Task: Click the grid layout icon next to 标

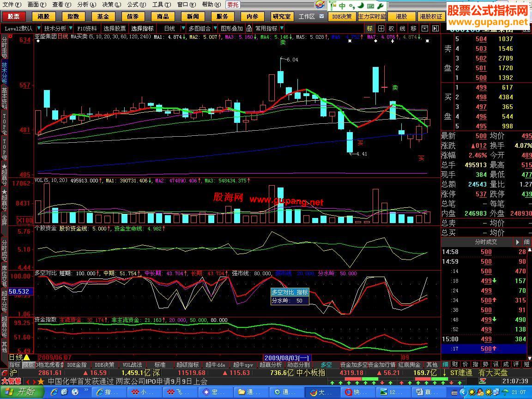Action: click(381, 29)
